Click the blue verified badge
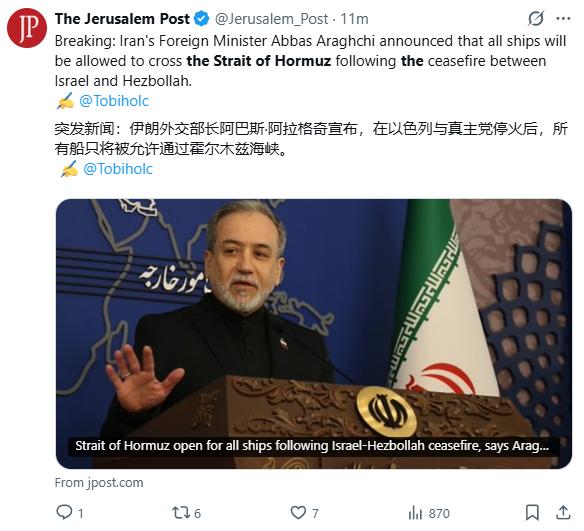The image size is (584, 531). click(x=202, y=19)
